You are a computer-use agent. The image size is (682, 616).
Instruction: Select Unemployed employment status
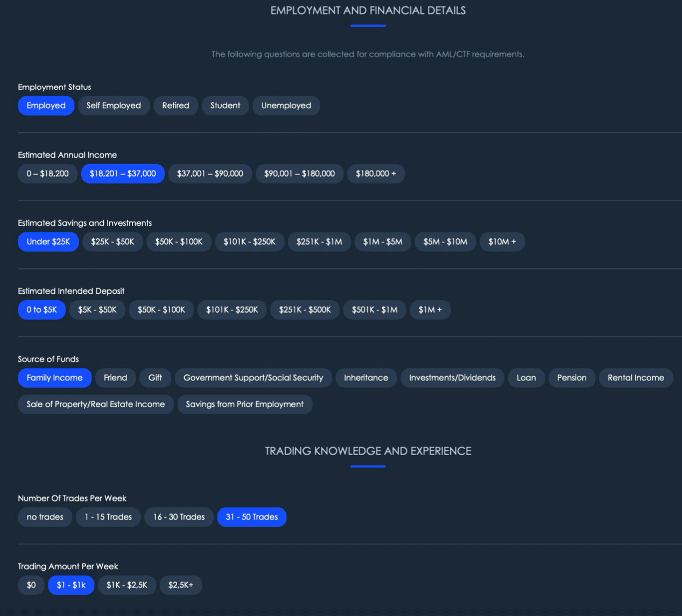(x=286, y=105)
